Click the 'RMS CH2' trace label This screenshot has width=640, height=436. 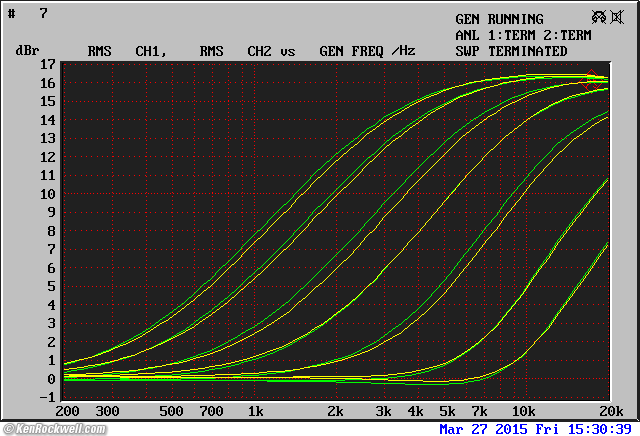tap(235, 51)
